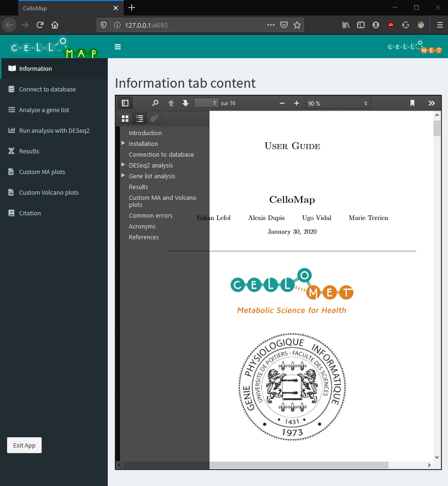This screenshot has height=486, width=448.
Task: Show site information icon
Action: 117,25
